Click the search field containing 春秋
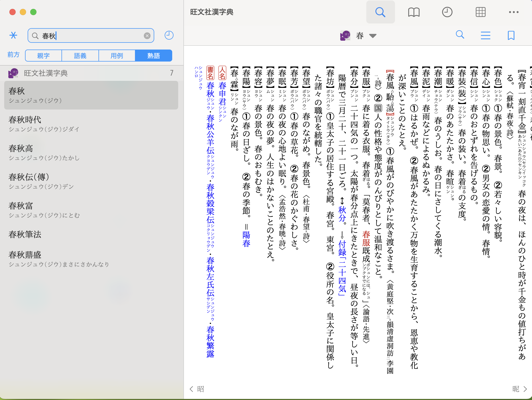The width and height of the screenshot is (532, 400). (91, 35)
